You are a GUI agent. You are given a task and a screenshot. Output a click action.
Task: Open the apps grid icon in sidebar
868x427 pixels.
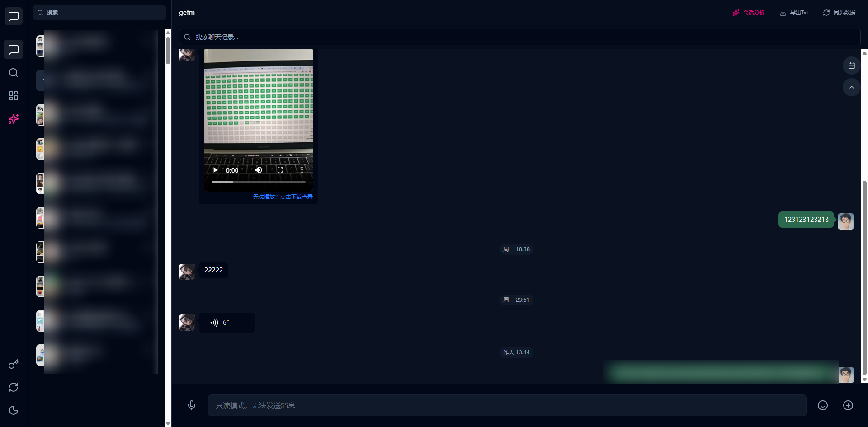(x=14, y=96)
